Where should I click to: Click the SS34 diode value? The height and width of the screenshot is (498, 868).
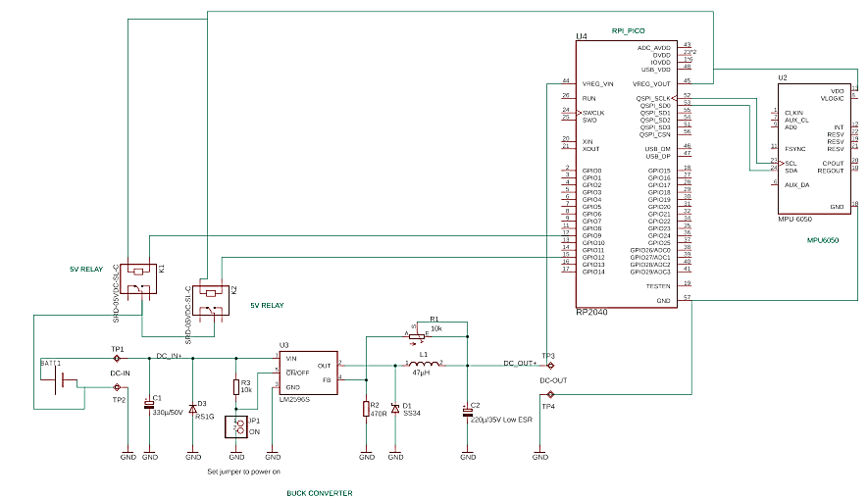tap(412, 413)
